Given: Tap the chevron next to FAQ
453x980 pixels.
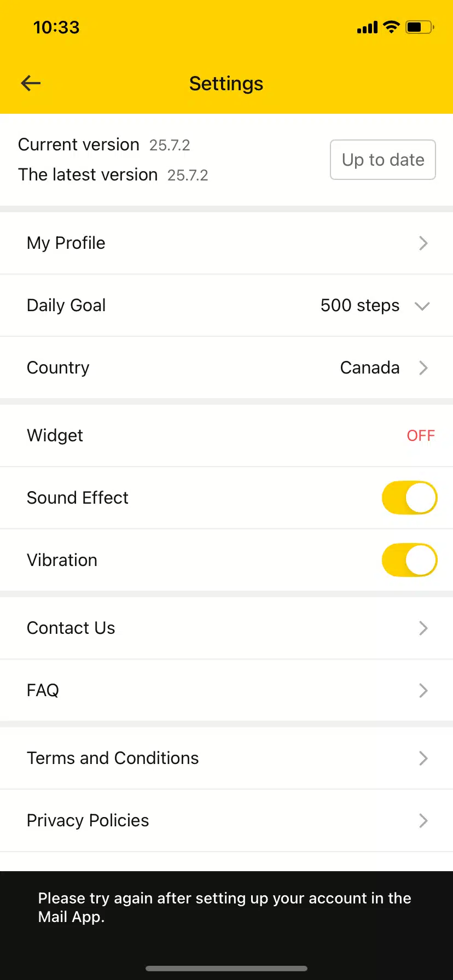Looking at the screenshot, I should [423, 691].
